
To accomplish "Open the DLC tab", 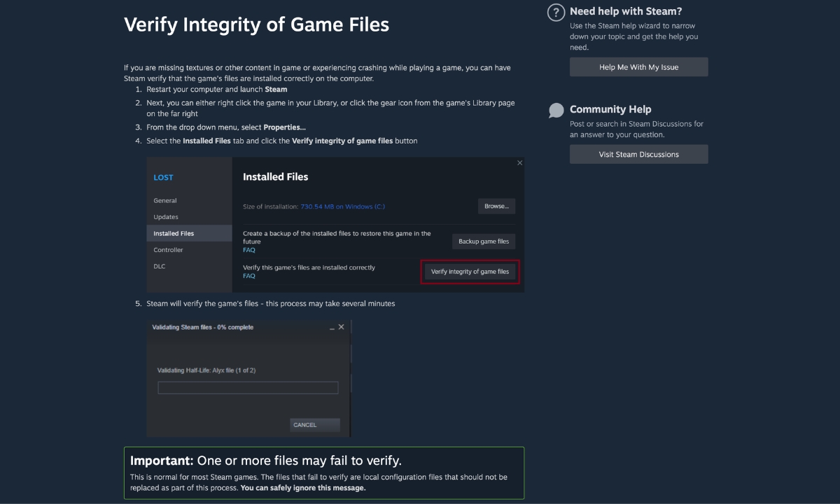I will 160,267.
